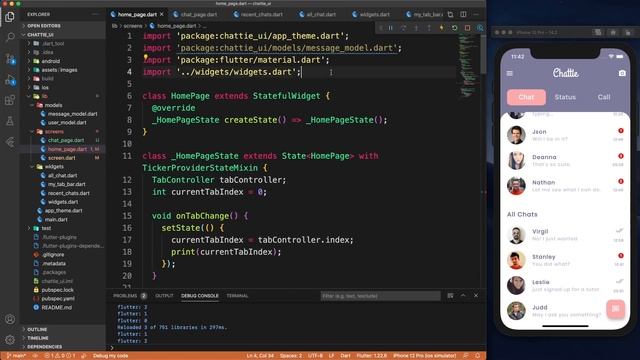Tap the camera icon in Chattie app
This screenshot has width=640, height=360.
tap(622, 73)
